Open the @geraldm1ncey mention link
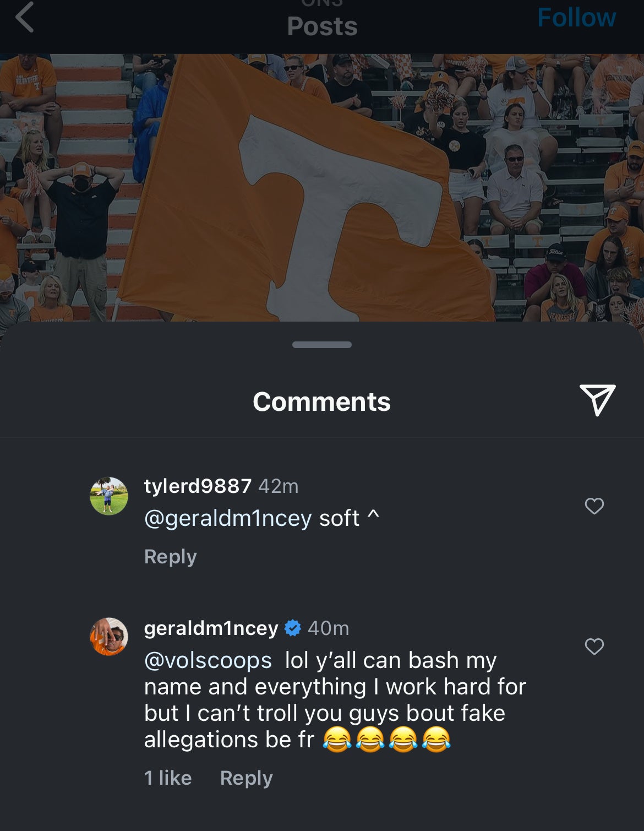 point(228,518)
